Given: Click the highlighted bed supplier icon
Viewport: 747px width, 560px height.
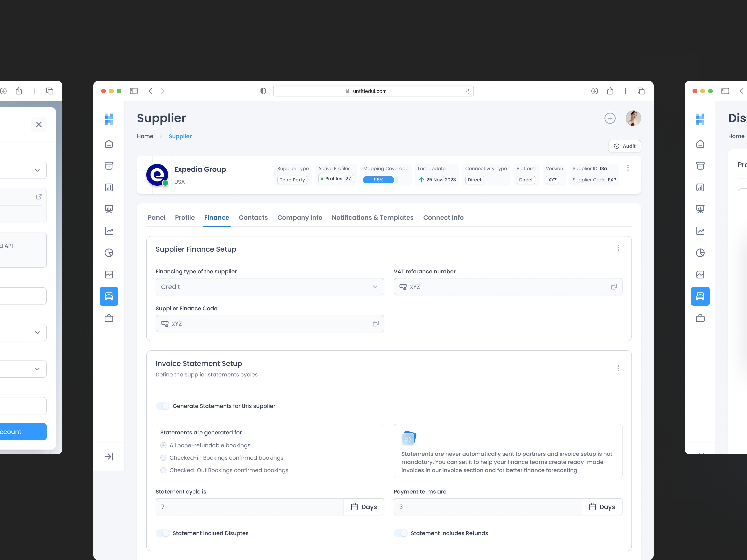Looking at the screenshot, I should [109, 296].
